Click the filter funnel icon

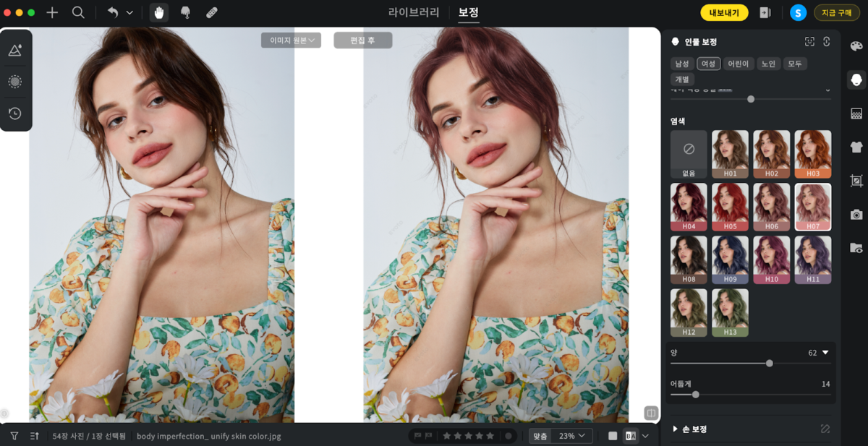14,436
